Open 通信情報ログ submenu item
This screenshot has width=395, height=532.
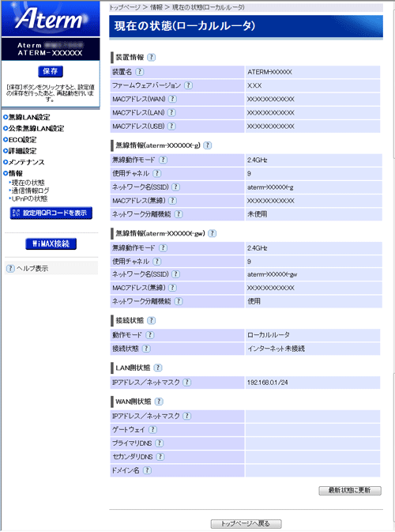click(30, 191)
